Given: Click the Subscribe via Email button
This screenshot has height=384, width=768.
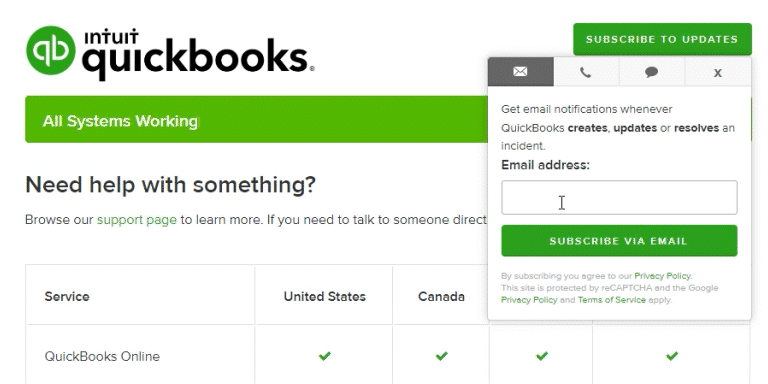Looking at the screenshot, I should coord(619,241).
